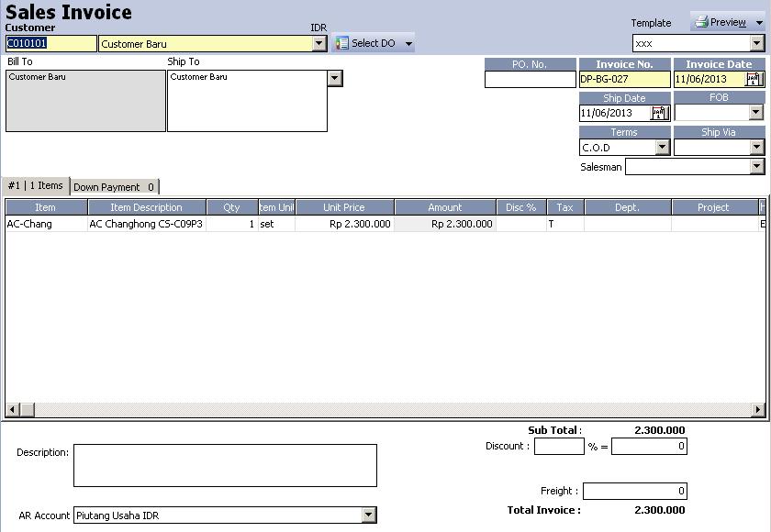Click the Project column header

click(713, 207)
